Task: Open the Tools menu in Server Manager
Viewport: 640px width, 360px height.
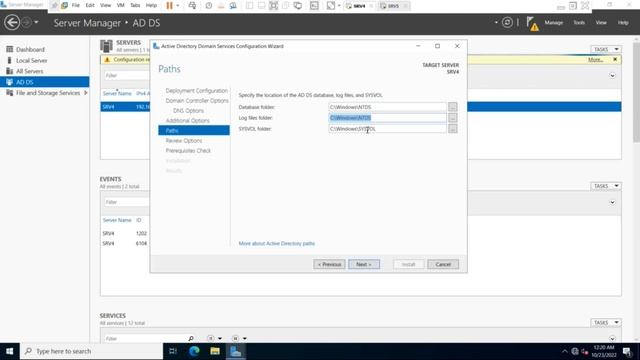Action: pyautogui.click(x=579, y=23)
